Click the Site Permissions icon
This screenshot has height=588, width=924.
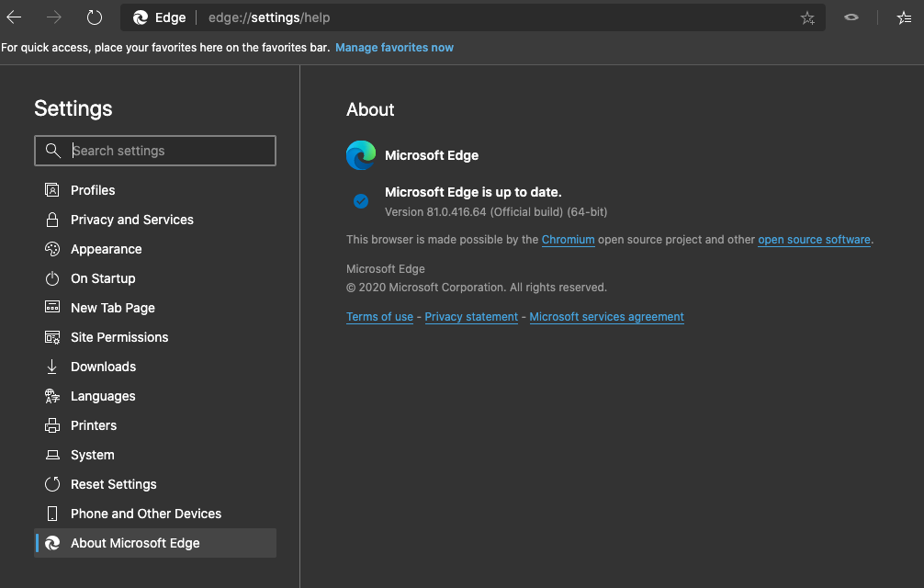[x=51, y=337]
